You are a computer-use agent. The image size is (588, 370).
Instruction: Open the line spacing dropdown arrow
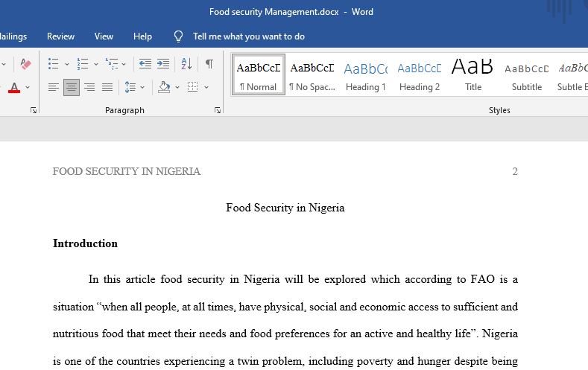142,88
